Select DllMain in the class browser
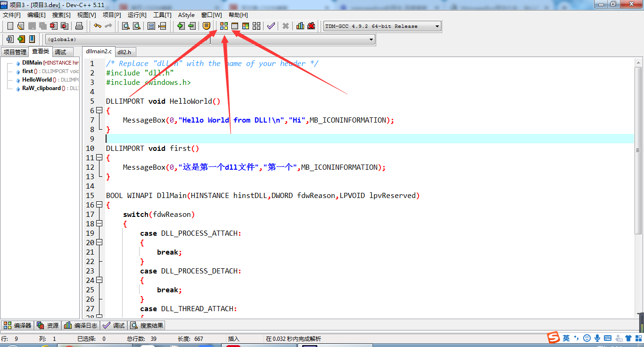644x347 pixels. click(x=32, y=63)
